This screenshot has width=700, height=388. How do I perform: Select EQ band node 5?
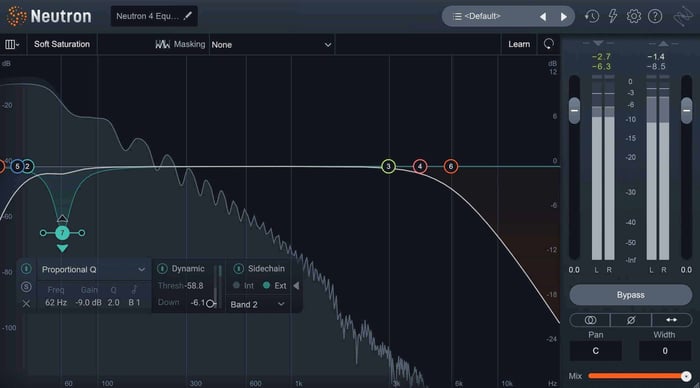tap(17, 167)
